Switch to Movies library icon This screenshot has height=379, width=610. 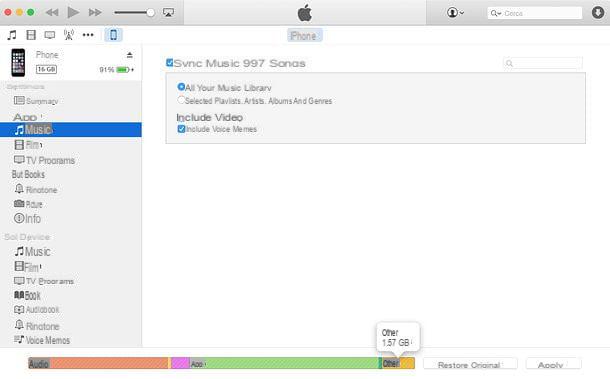[31, 35]
